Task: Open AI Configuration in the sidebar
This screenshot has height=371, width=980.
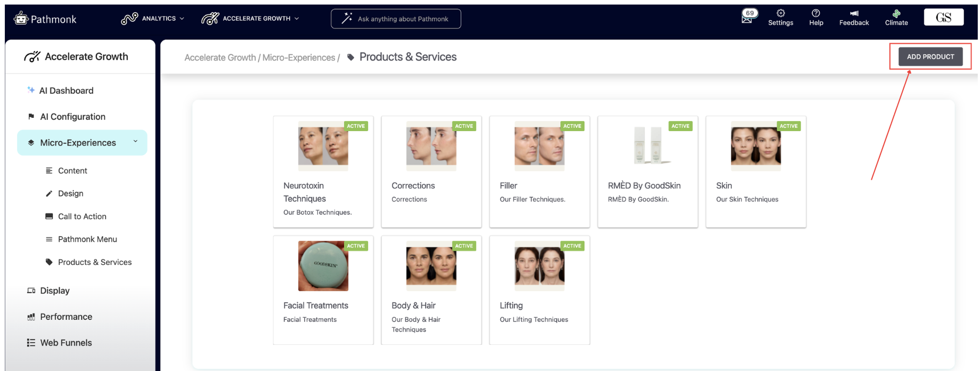Action: (x=72, y=117)
